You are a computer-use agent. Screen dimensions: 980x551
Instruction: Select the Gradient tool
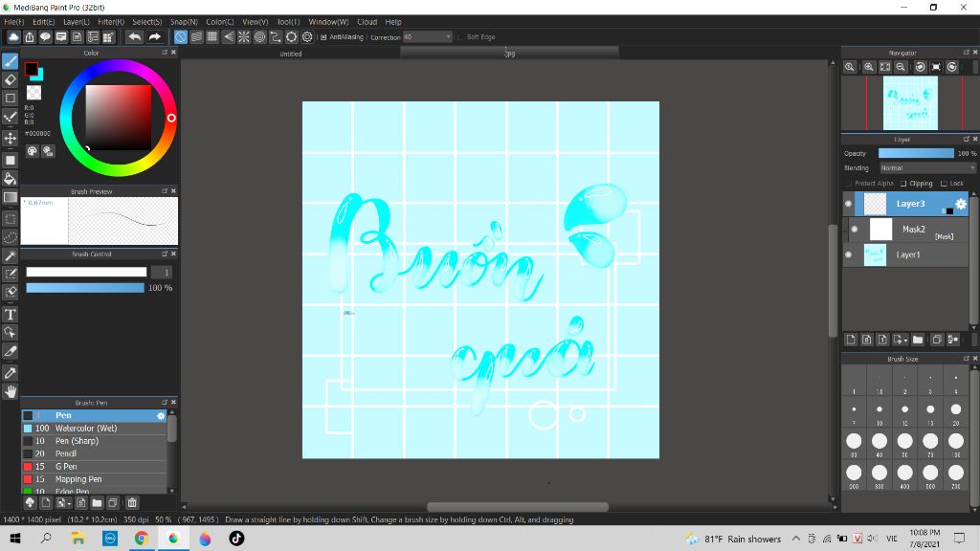[x=10, y=197]
